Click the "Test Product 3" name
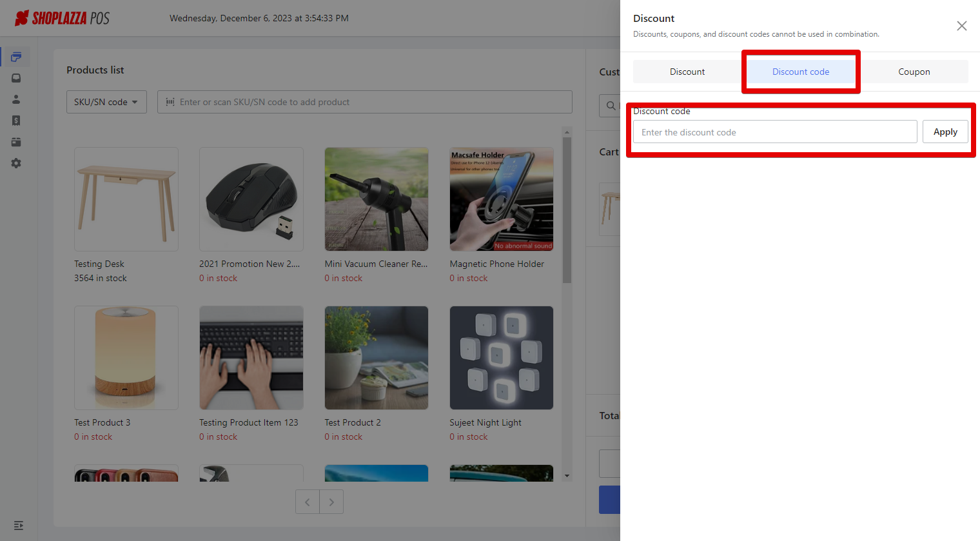 pyautogui.click(x=102, y=422)
